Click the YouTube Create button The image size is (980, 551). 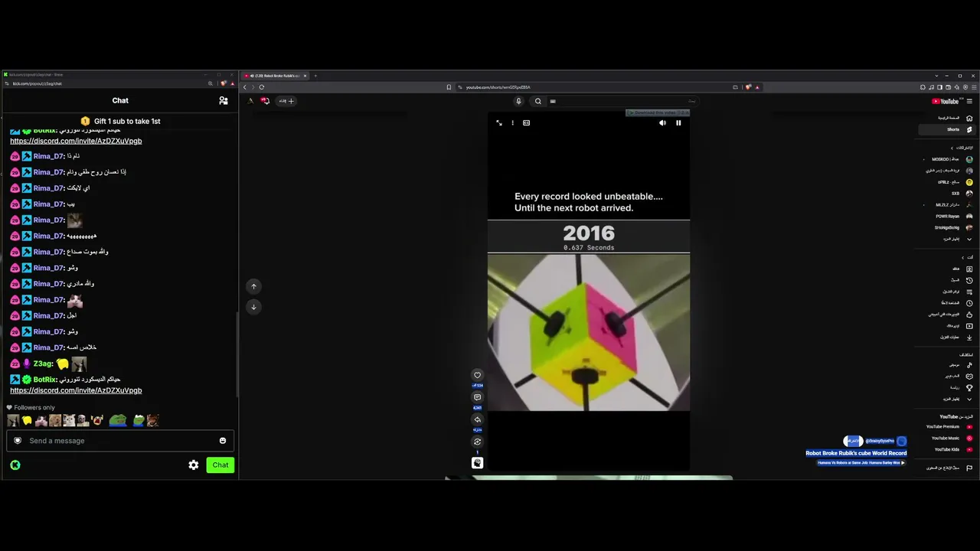pos(286,101)
